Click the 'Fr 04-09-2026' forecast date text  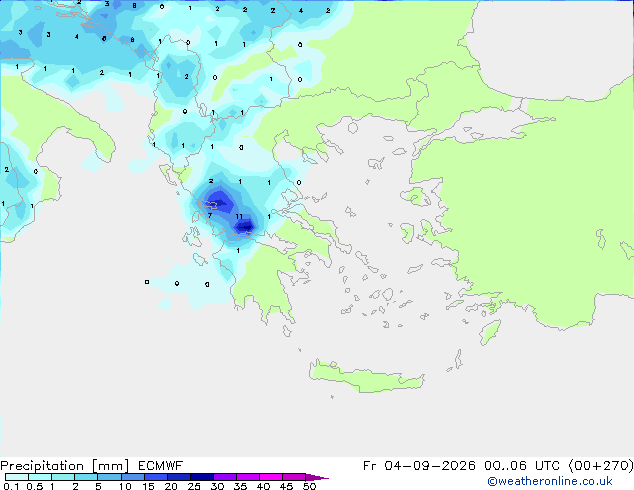click(x=419, y=466)
